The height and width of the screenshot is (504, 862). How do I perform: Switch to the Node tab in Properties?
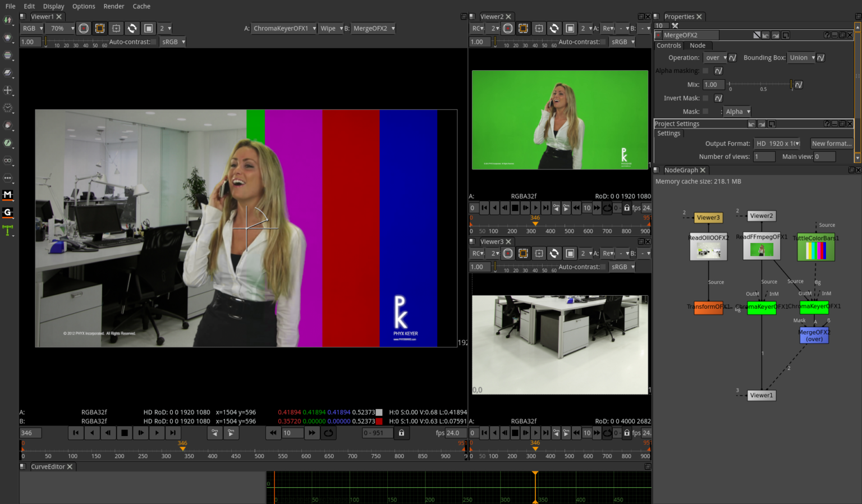click(698, 45)
